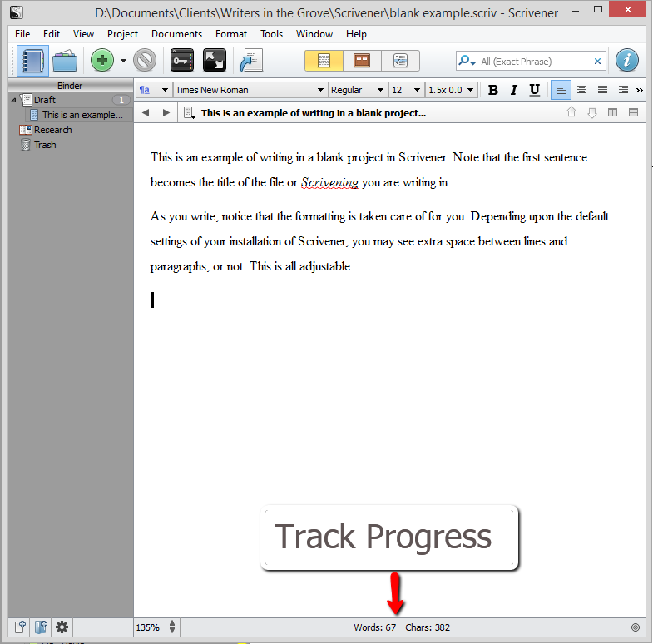Toggle underline formatting
This screenshot has width=653, height=644.
(x=534, y=90)
